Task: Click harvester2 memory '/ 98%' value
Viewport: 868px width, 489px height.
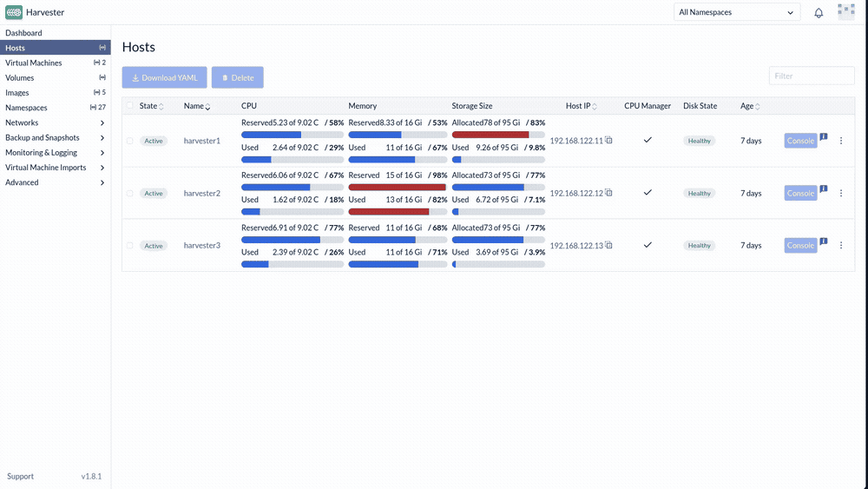Action: point(437,175)
